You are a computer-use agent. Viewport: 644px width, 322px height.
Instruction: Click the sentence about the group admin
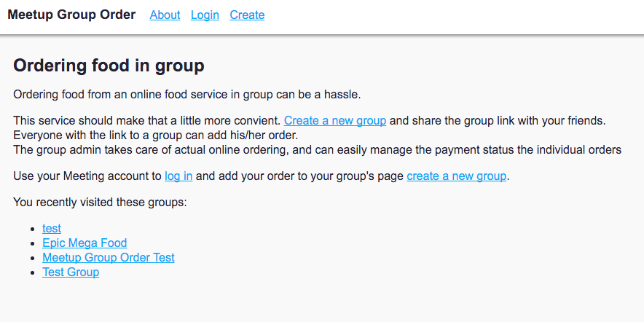tap(317, 149)
